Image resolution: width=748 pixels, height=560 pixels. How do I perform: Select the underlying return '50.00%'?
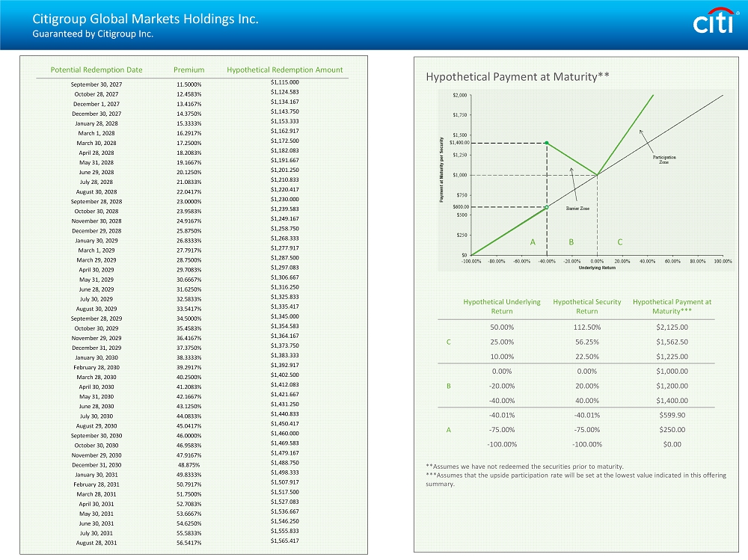502,327
